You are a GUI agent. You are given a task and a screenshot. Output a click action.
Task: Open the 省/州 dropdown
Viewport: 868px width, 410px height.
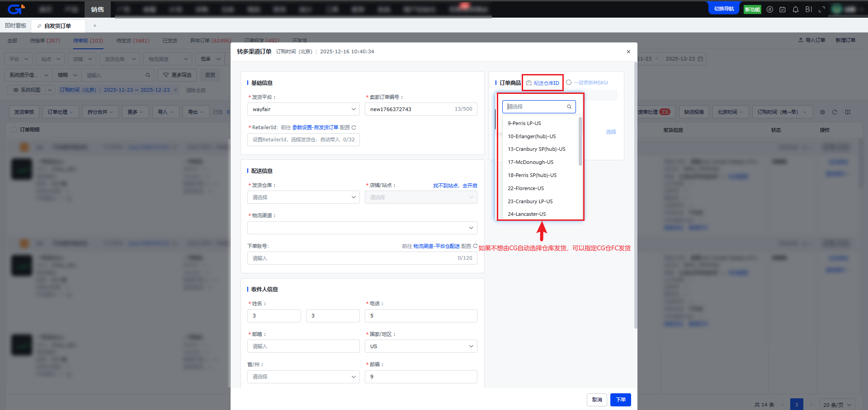click(x=303, y=377)
